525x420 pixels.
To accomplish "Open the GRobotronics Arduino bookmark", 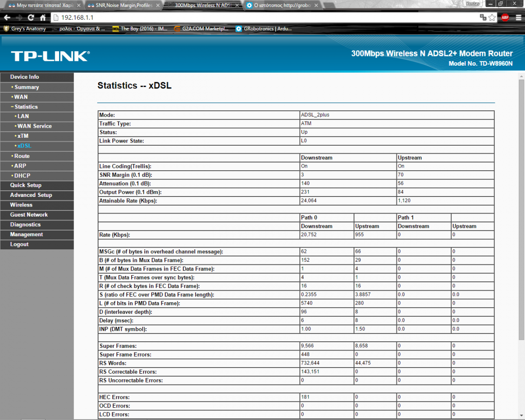I will coord(264,29).
